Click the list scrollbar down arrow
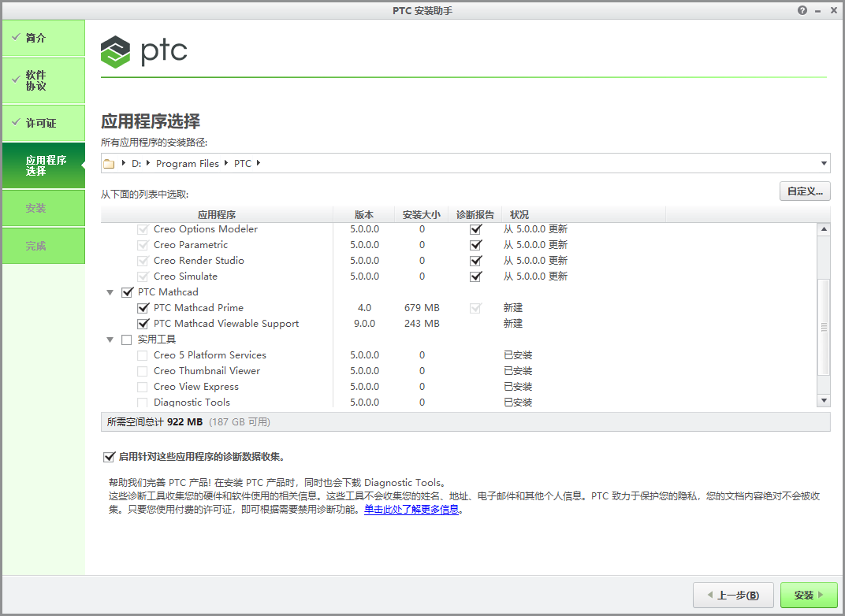The height and width of the screenshot is (616, 845). (824, 401)
